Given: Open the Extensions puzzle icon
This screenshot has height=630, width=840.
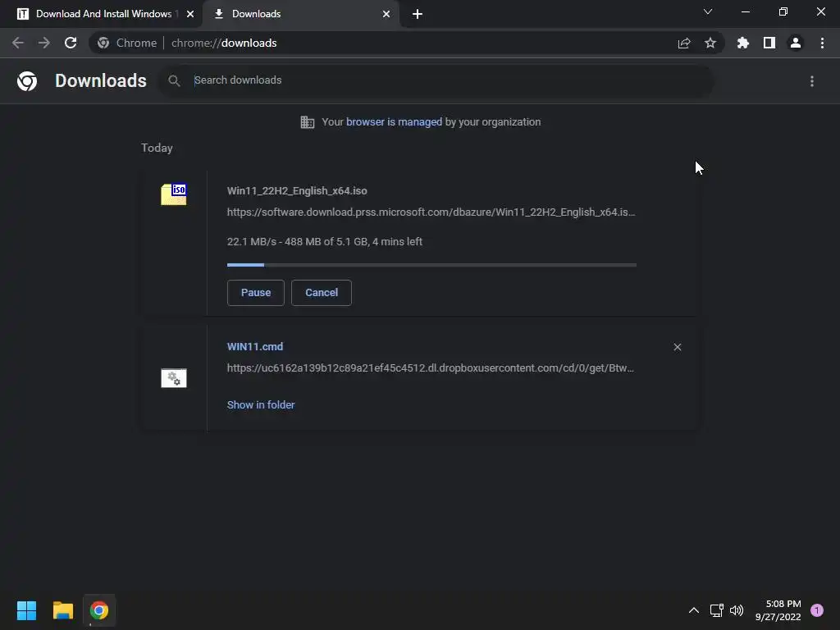Looking at the screenshot, I should point(743,43).
